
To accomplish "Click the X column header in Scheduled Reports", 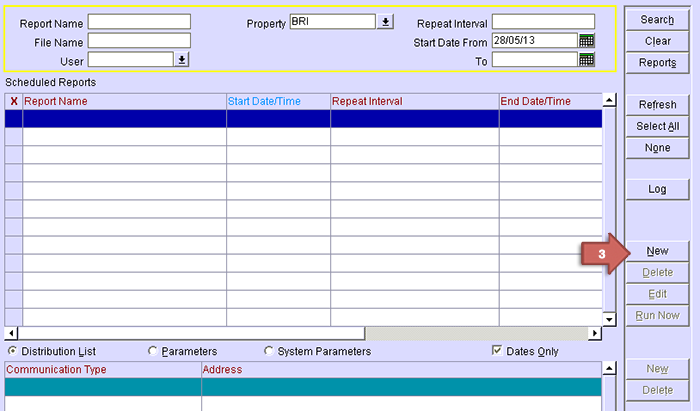I will point(14,101).
